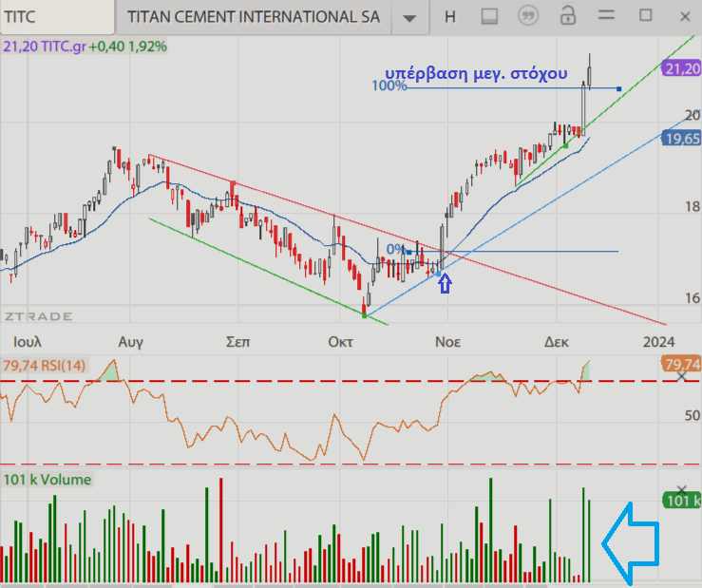This screenshot has width=702, height=588.
Task: Select the 101 k Volume label
Action: 47,480
